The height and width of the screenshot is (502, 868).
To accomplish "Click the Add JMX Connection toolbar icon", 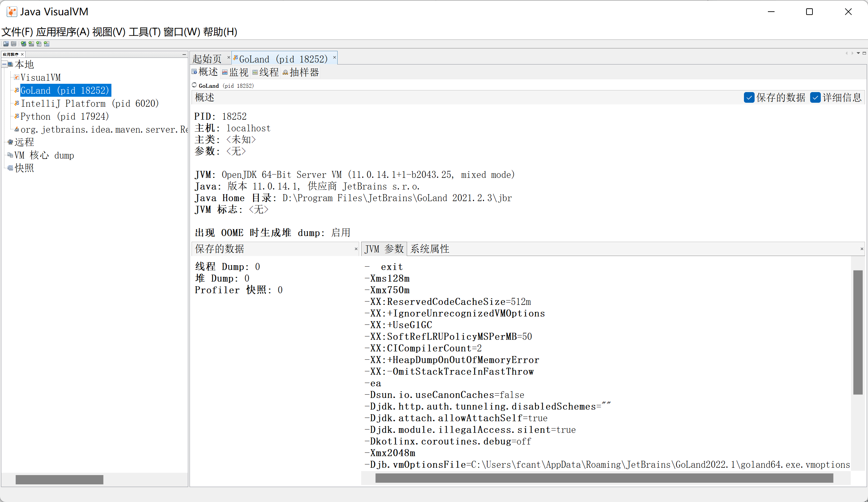I will point(31,44).
